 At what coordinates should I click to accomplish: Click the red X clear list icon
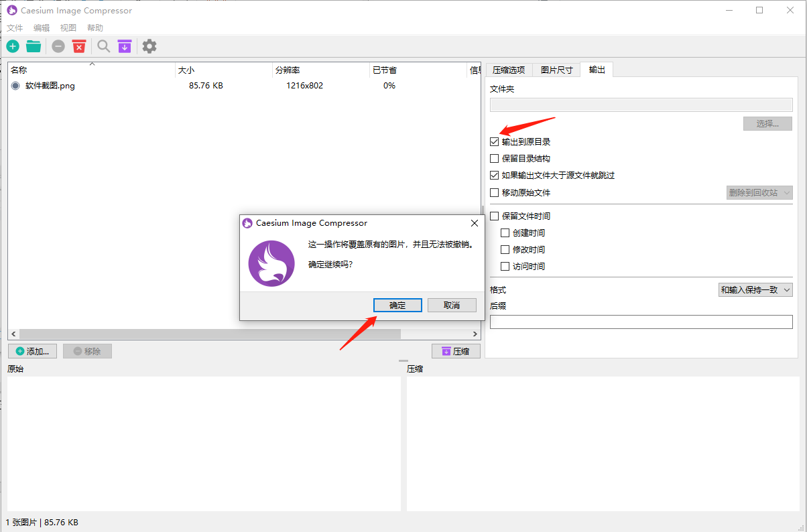[79, 46]
